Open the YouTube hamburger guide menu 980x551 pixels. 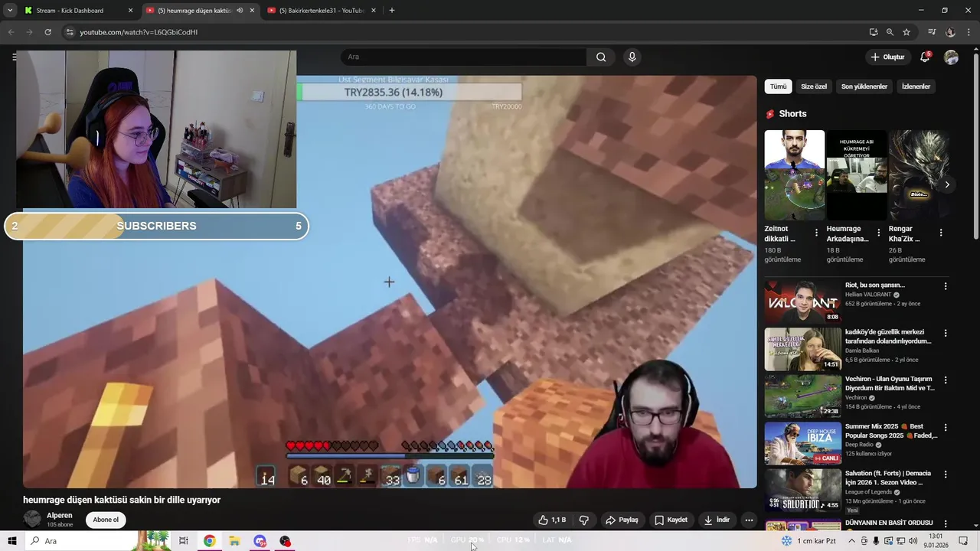pyautogui.click(x=14, y=57)
